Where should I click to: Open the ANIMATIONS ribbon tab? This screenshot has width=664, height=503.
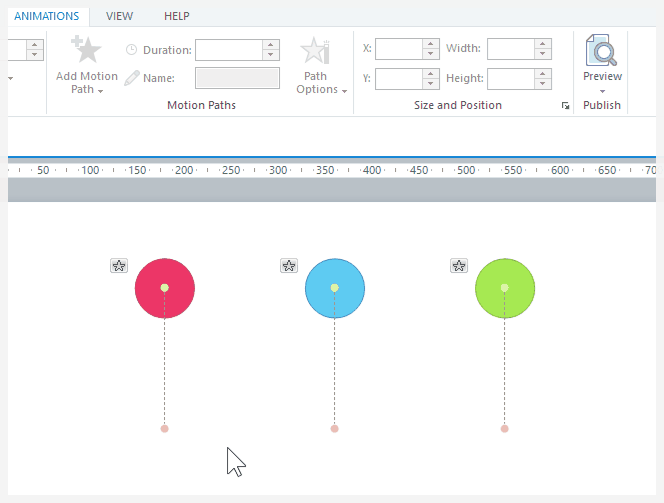click(47, 16)
